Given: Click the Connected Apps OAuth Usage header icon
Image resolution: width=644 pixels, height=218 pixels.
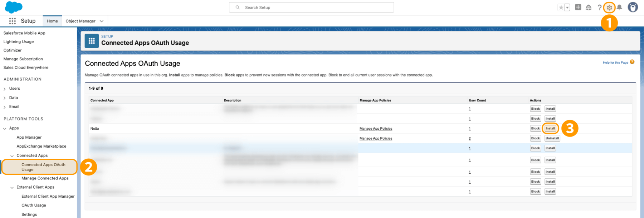Looking at the screenshot, I should tap(92, 41).
